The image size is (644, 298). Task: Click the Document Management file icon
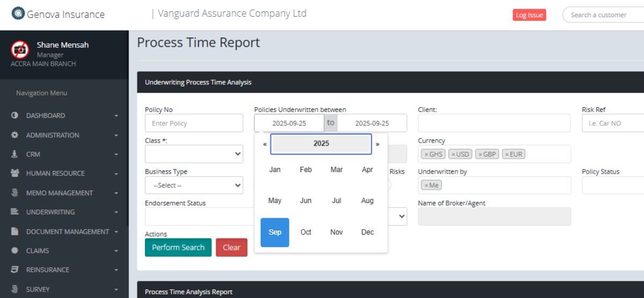point(14,232)
